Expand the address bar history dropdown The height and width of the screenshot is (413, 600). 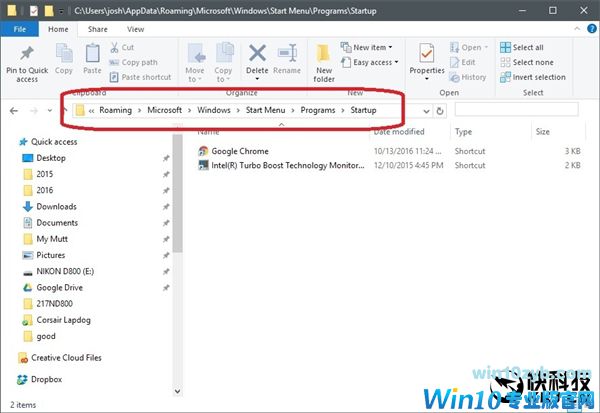coord(427,111)
